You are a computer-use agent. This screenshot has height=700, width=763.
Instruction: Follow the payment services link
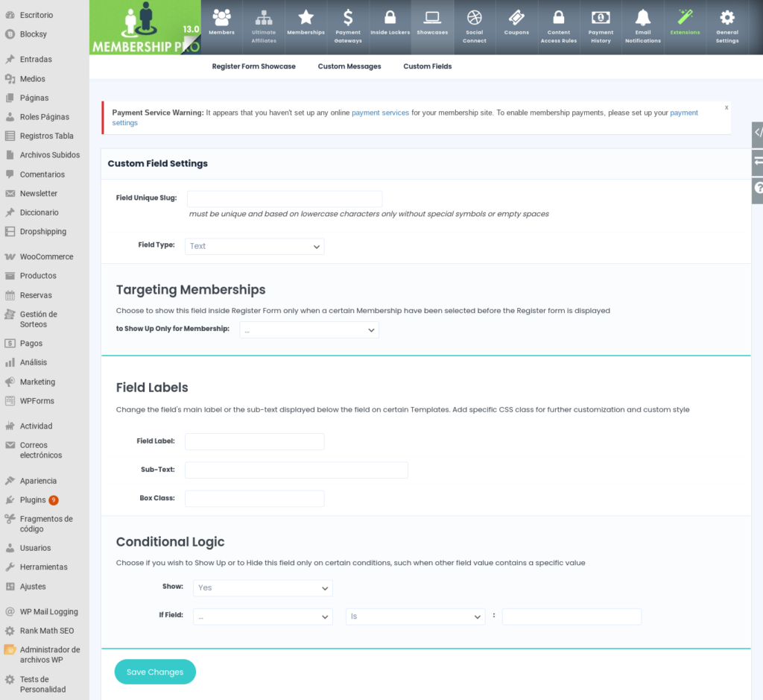pyautogui.click(x=380, y=113)
